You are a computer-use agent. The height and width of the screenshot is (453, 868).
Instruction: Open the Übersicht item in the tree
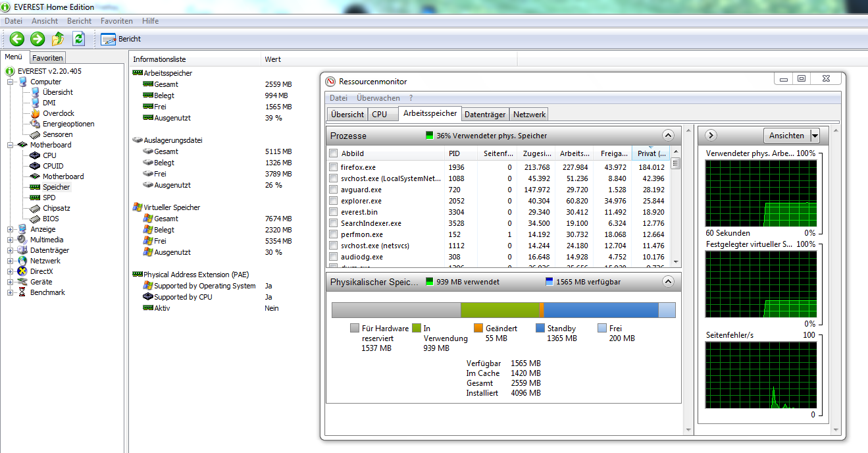click(x=58, y=92)
